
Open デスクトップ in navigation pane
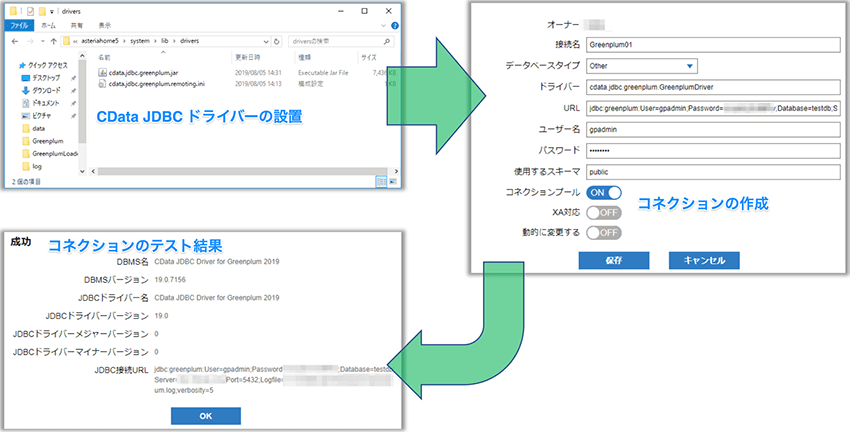[x=45, y=78]
